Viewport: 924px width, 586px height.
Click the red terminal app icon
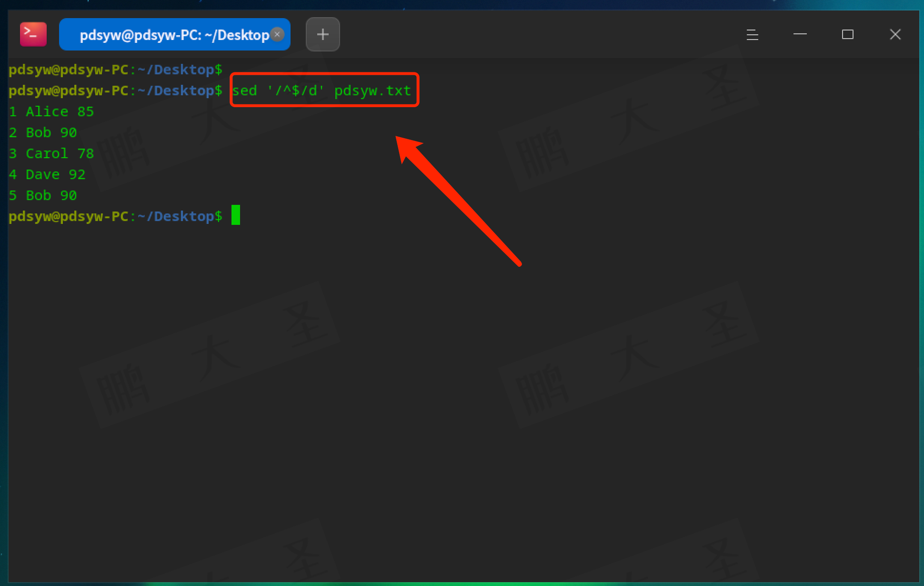coord(33,34)
